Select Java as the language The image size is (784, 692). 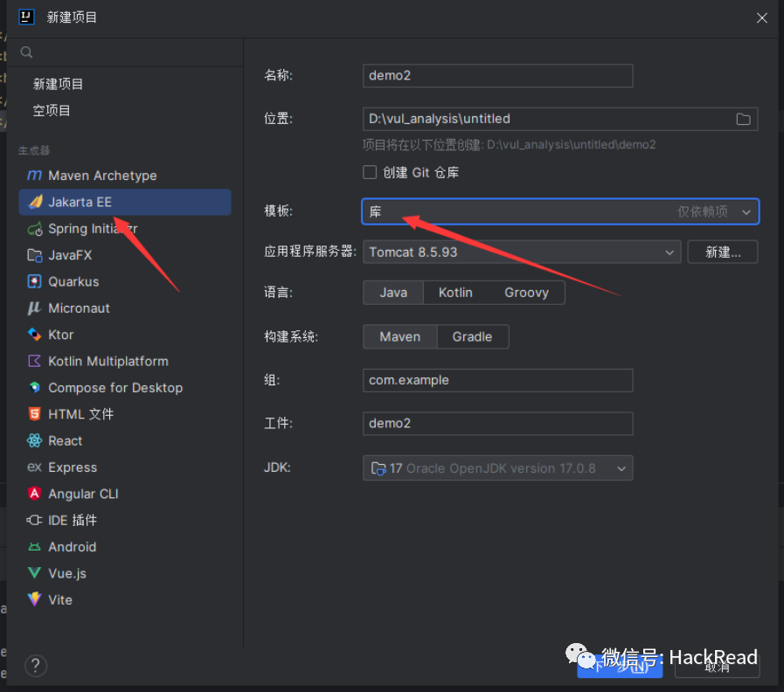[393, 293]
